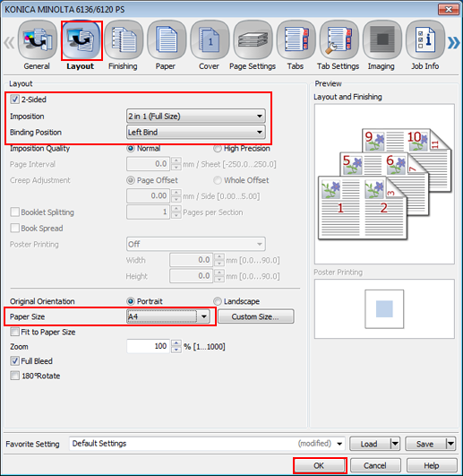463x476 pixels.
Task: Select Normal imposition quality
Action: (x=131, y=149)
